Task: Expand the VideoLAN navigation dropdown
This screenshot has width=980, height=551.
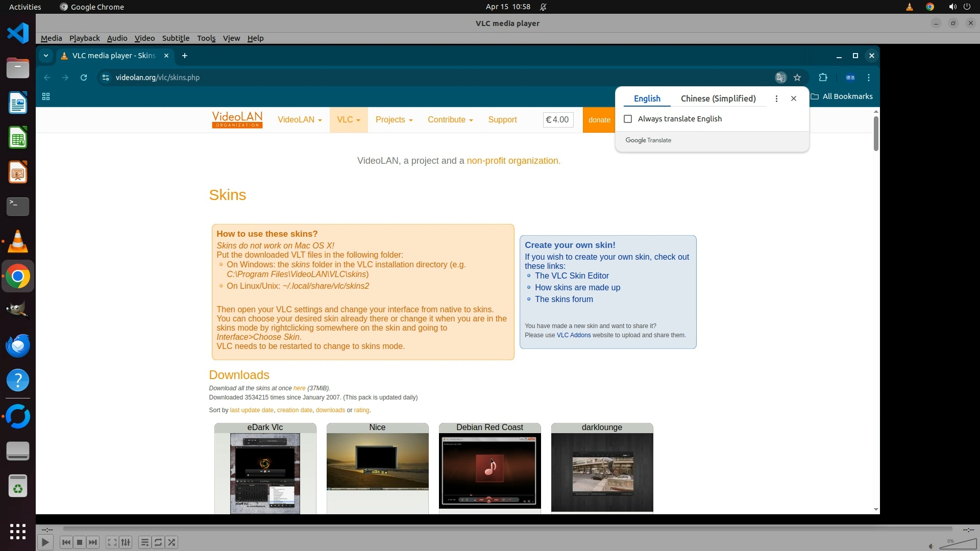Action: [300, 120]
